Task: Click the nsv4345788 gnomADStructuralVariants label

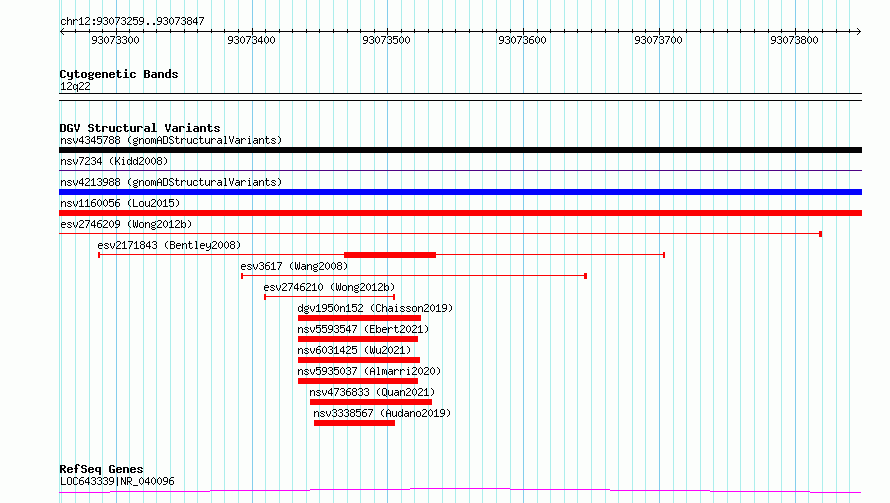Action: [171, 140]
